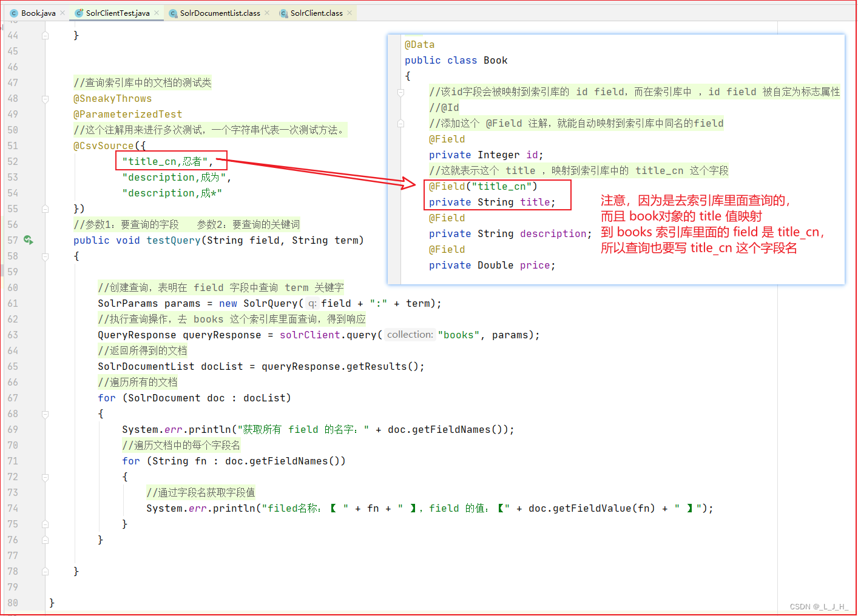
Task: Click the fold end marker at line 75
Action: click(46, 524)
